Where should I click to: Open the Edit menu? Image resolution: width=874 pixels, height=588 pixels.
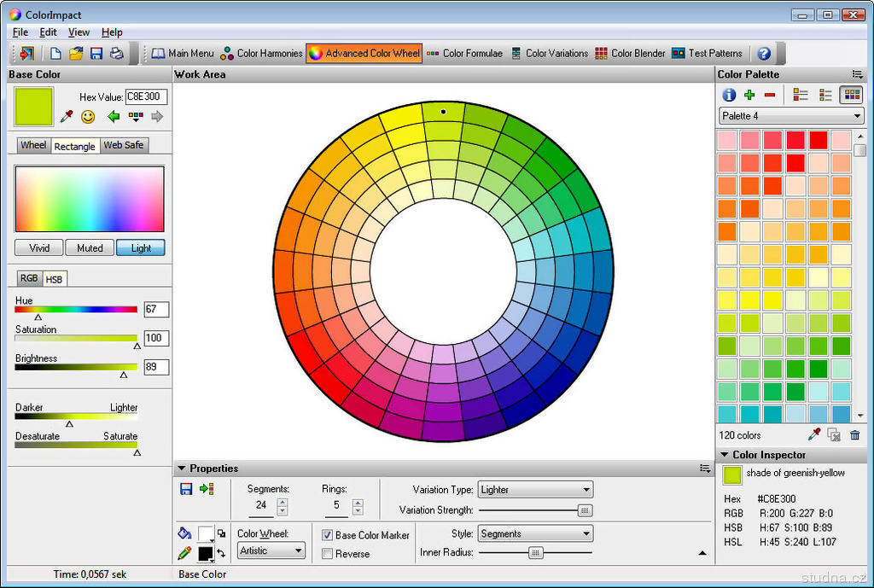48,32
